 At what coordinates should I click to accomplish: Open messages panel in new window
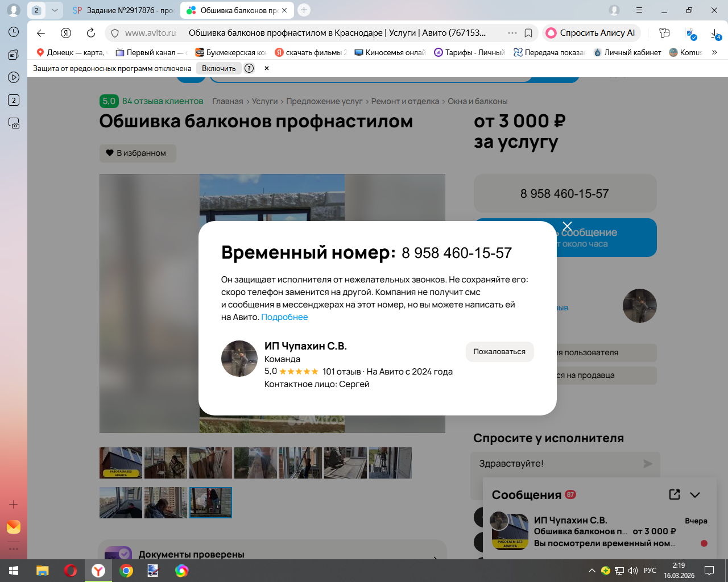(675, 494)
